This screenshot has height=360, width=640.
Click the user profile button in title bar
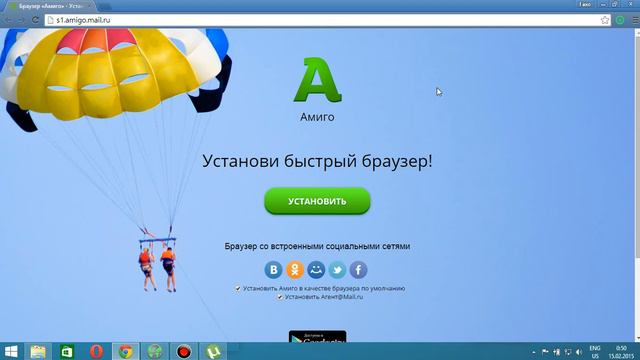(x=584, y=4)
